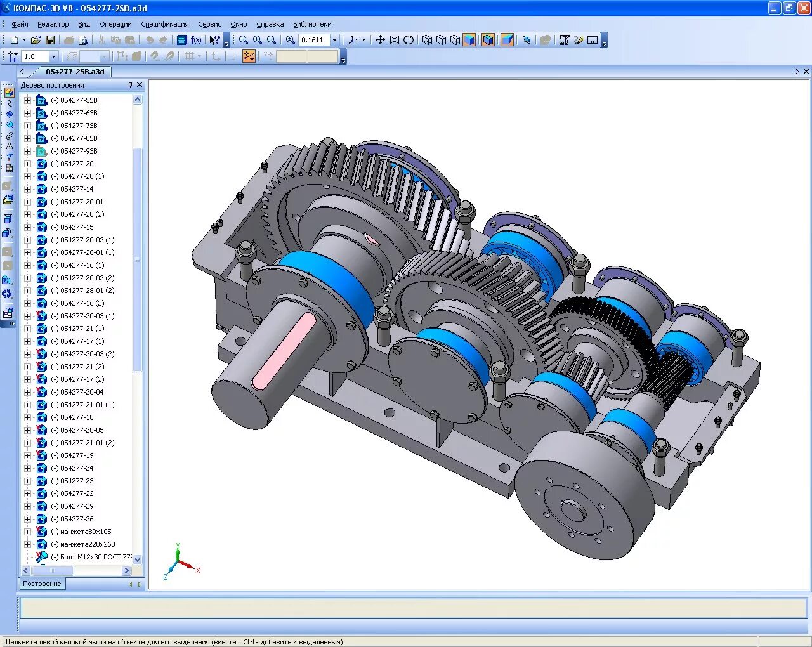The image size is (812, 647).
Task: Click the tree horizontal scrollbar right arrow
Action: coord(126,570)
